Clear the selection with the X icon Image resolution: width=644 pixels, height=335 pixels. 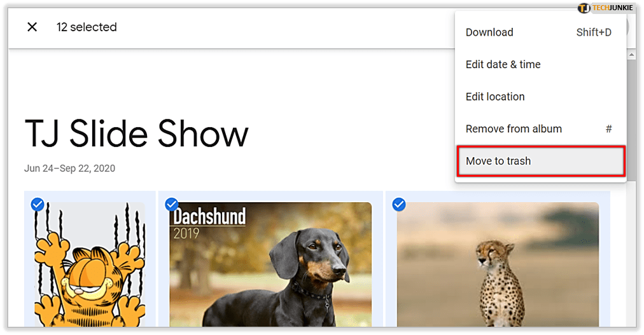[32, 27]
